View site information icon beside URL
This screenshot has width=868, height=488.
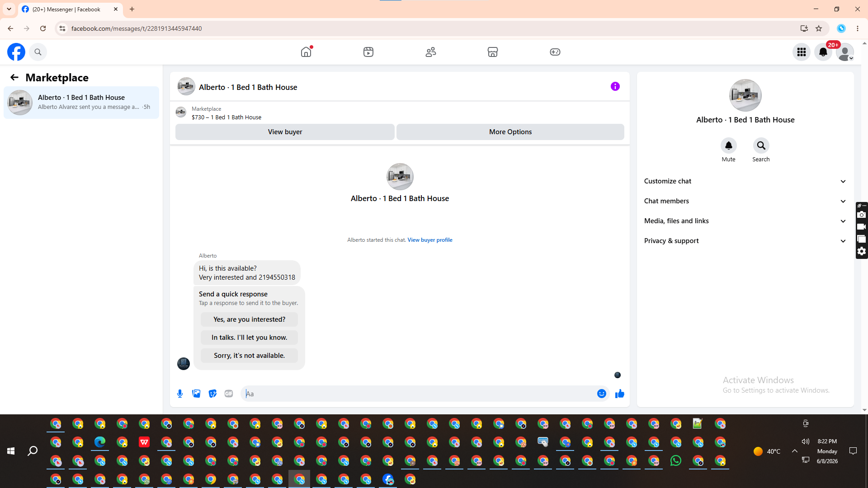click(62, 28)
